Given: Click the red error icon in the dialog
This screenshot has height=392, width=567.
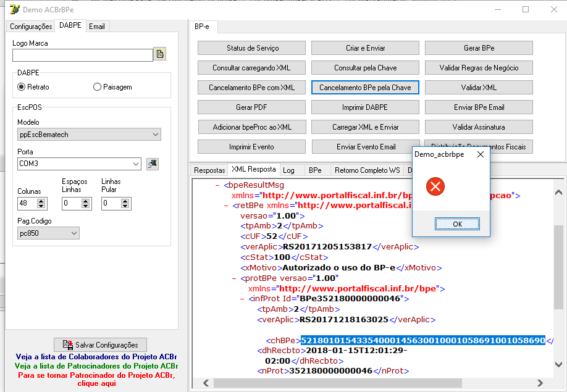Looking at the screenshot, I should tap(435, 186).
